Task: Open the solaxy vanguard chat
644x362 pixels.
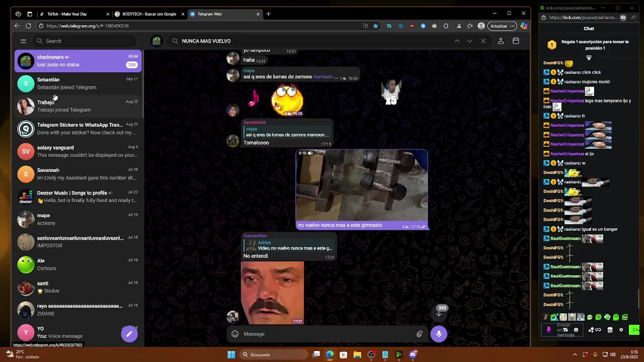Action: 78,151
